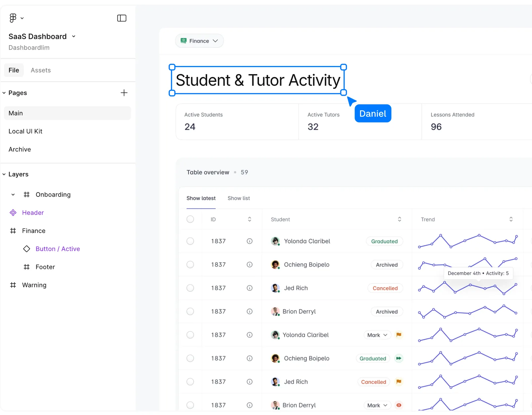Click Cancelled badge on second Jed Rich row
This screenshot has width=532, height=415.
pos(373,382)
